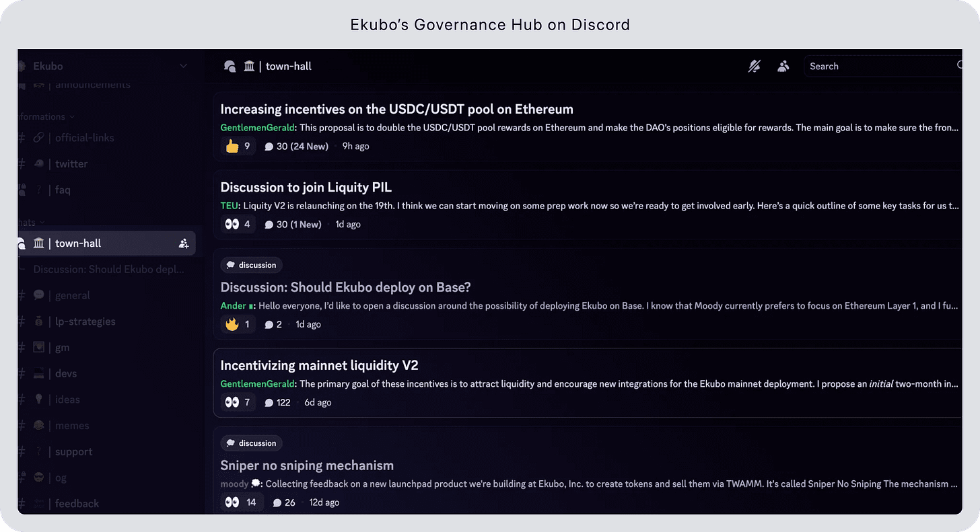Viewport: 980px width, 532px height.
Task: Show the member list icon
Action: (x=783, y=66)
